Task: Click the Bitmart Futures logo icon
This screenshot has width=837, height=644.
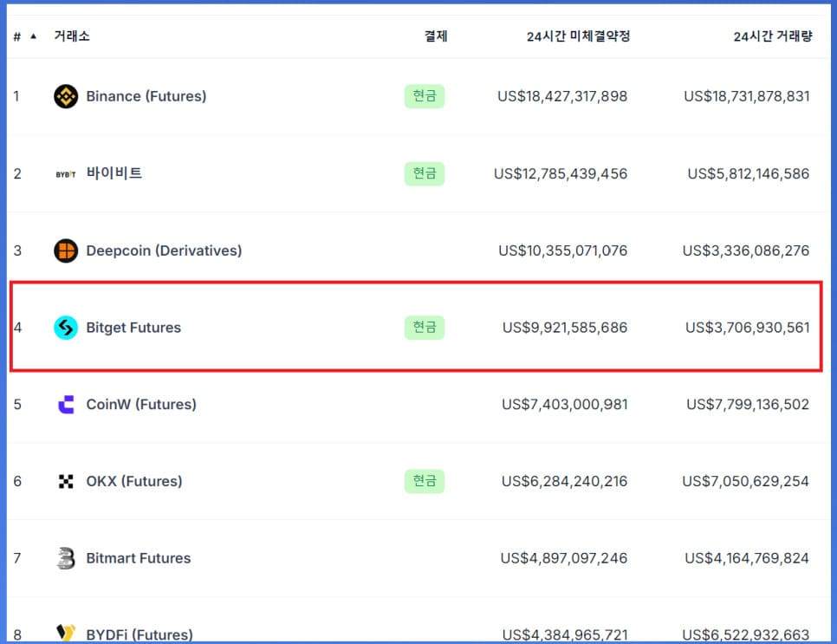Action: click(66, 558)
